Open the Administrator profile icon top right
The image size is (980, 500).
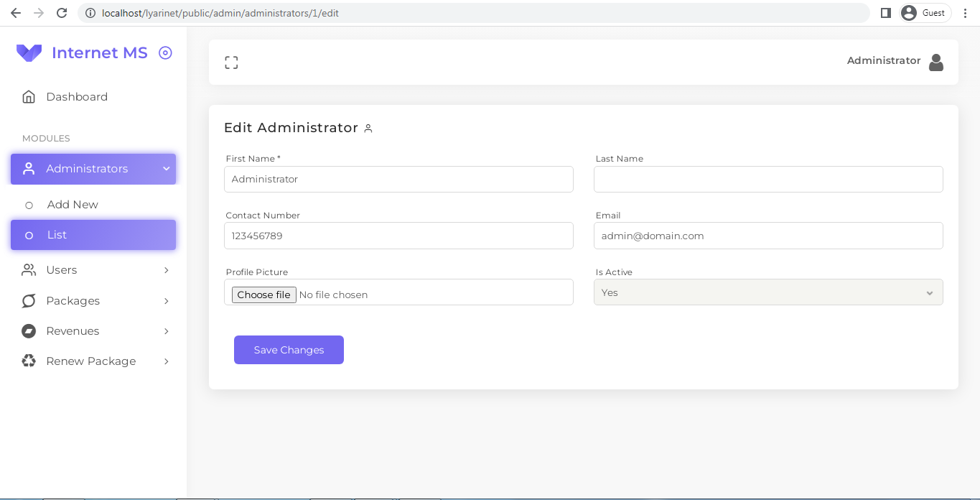click(935, 62)
